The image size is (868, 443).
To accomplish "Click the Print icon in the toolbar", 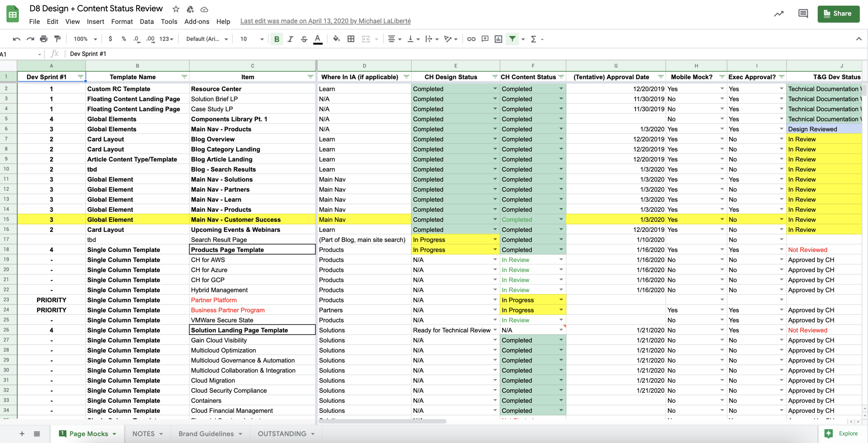I will tap(43, 39).
